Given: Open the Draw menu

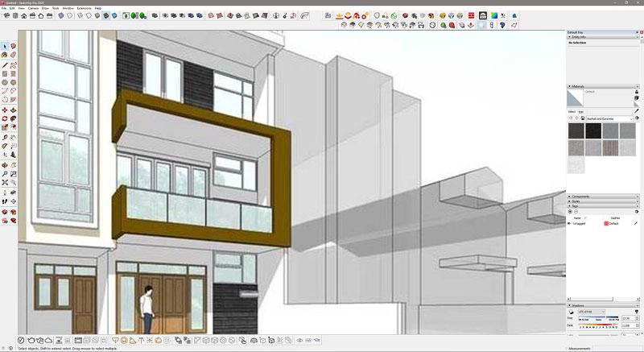Looking at the screenshot, I should tap(45, 8).
